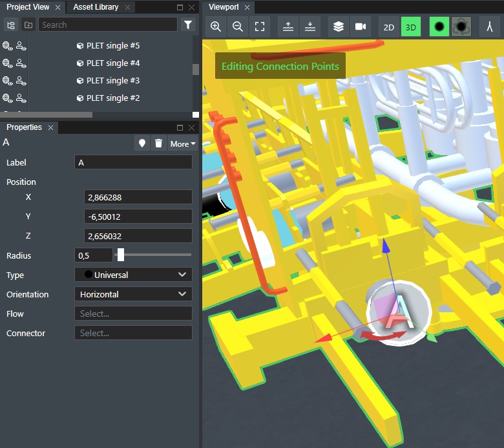Screen dimensions: 504x448
Task: Click the Project View vertical scrollbar
Action: click(195, 69)
